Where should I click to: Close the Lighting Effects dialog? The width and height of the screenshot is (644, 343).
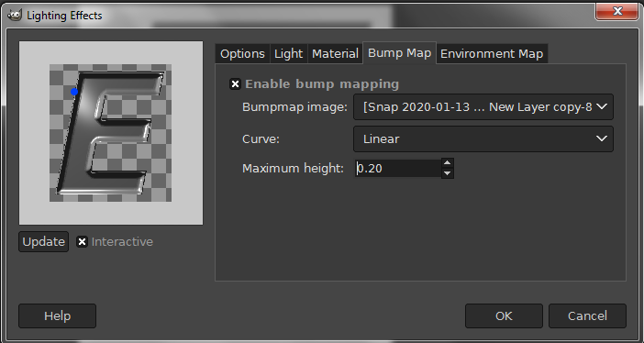(x=616, y=11)
